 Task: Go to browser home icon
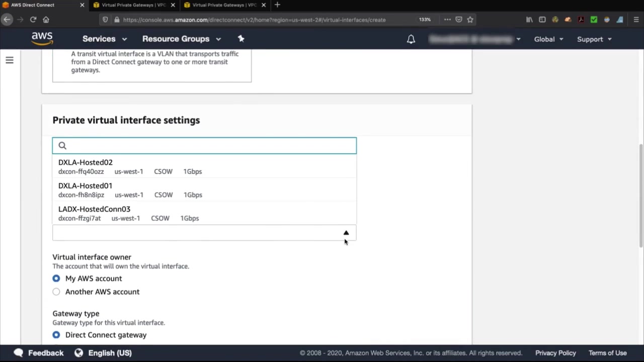click(x=46, y=20)
